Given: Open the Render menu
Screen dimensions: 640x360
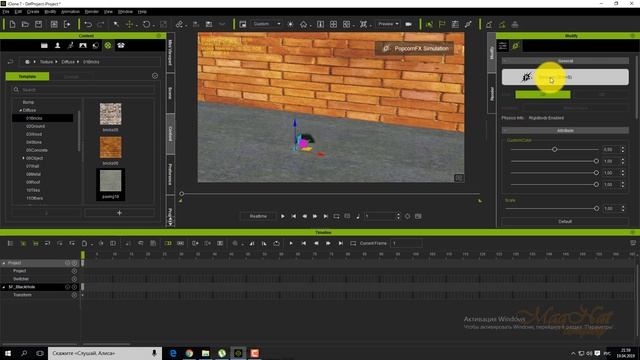Looking at the screenshot, I should tap(92, 12).
